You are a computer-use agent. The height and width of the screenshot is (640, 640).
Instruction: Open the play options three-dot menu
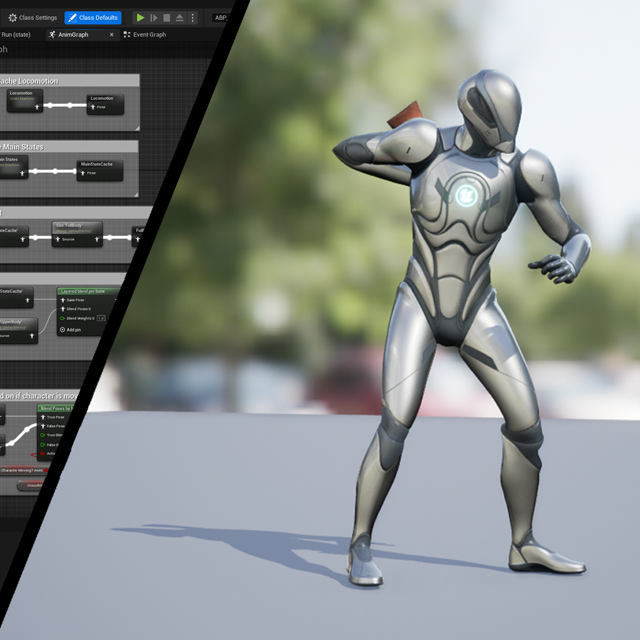[193, 17]
